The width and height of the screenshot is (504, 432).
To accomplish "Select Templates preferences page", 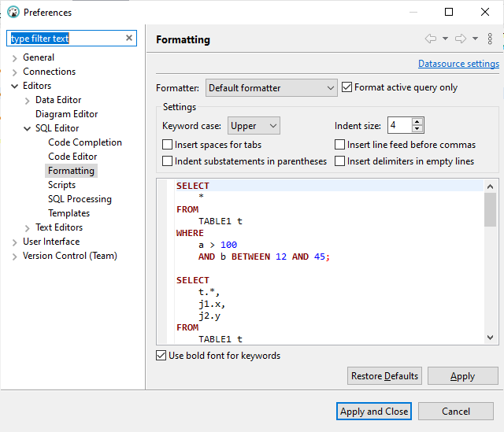I will coord(69,213).
